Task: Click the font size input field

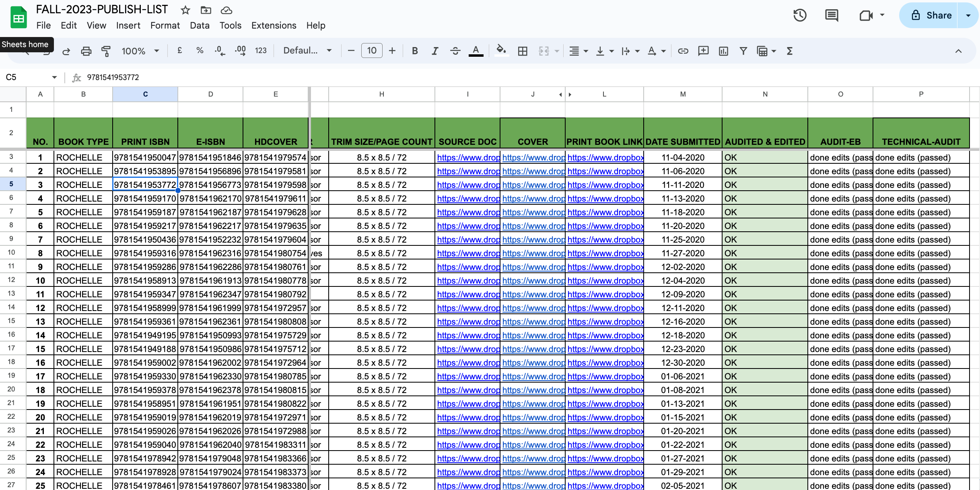Action: (371, 51)
